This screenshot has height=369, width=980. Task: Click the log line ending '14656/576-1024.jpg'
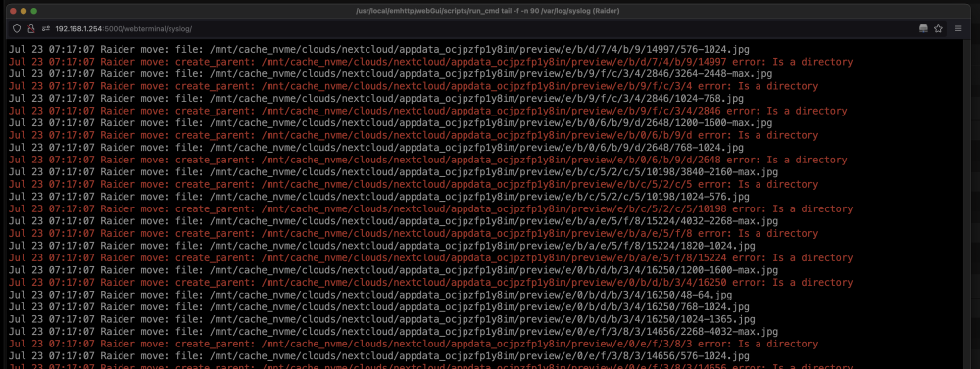pos(379,356)
